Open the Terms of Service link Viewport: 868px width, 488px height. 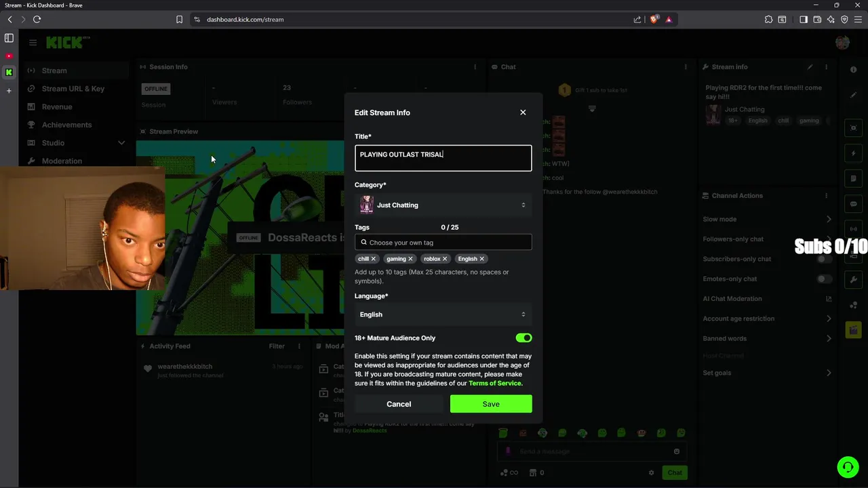(x=495, y=384)
